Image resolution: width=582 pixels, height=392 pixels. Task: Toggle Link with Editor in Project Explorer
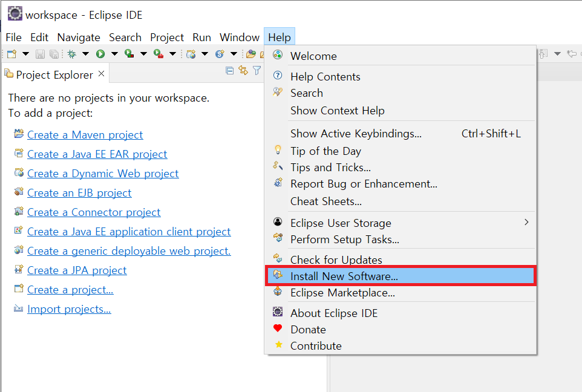coord(243,71)
